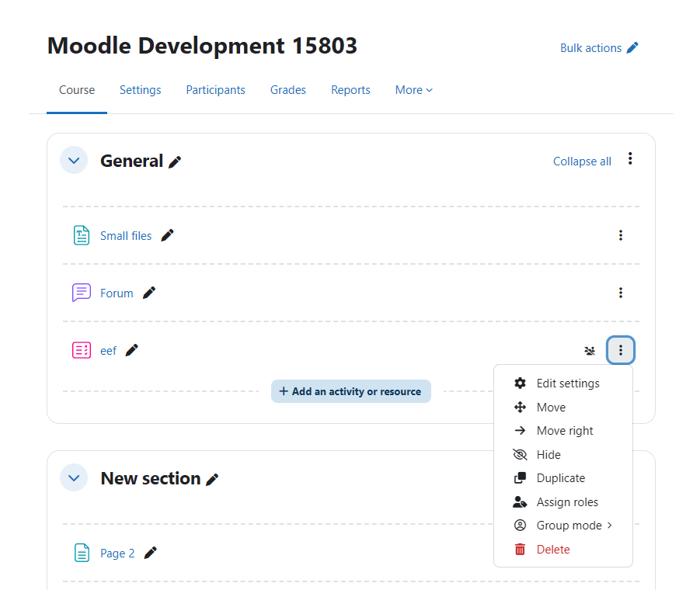Rename Small files using pencil icon
The image size is (700, 590).
pos(167,235)
